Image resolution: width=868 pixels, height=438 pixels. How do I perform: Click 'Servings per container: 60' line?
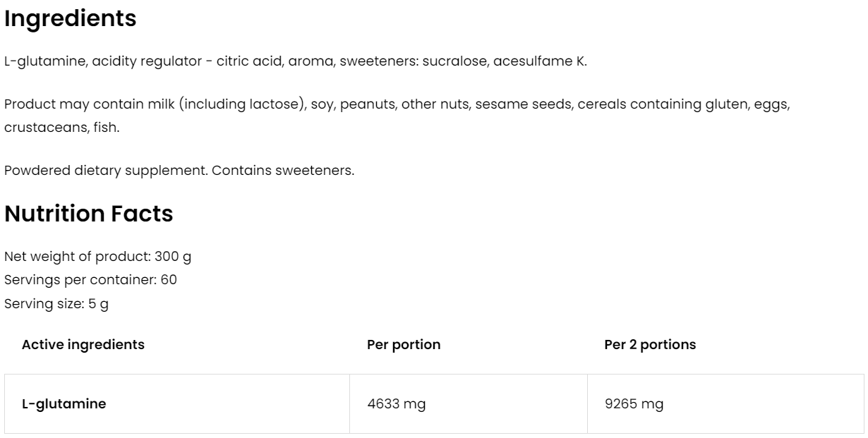click(90, 280)
